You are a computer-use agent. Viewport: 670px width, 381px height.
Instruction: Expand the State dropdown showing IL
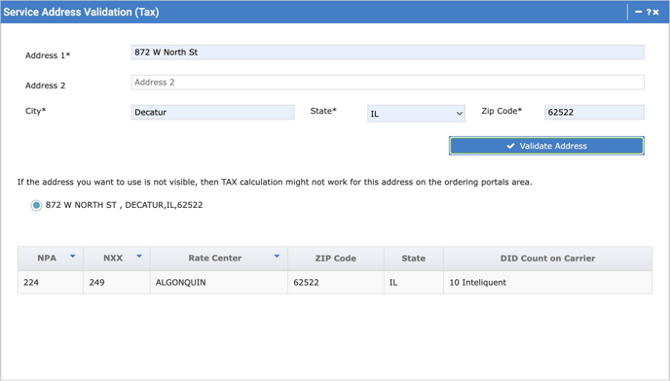point(416,114)
